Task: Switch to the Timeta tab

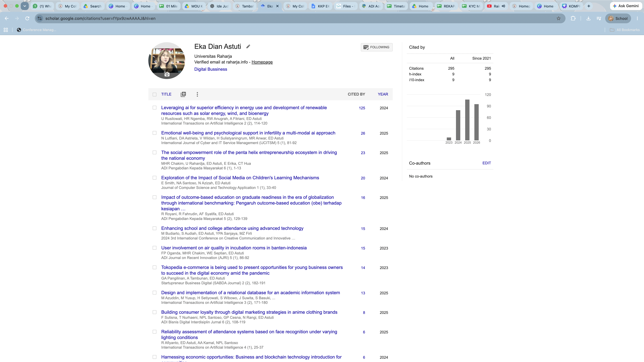Action: [x=396, y=6]
